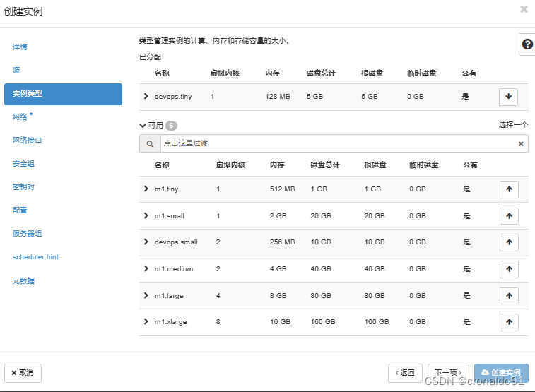Open the 详情 step
535x392 pixels.
click(x=20, y=47)
